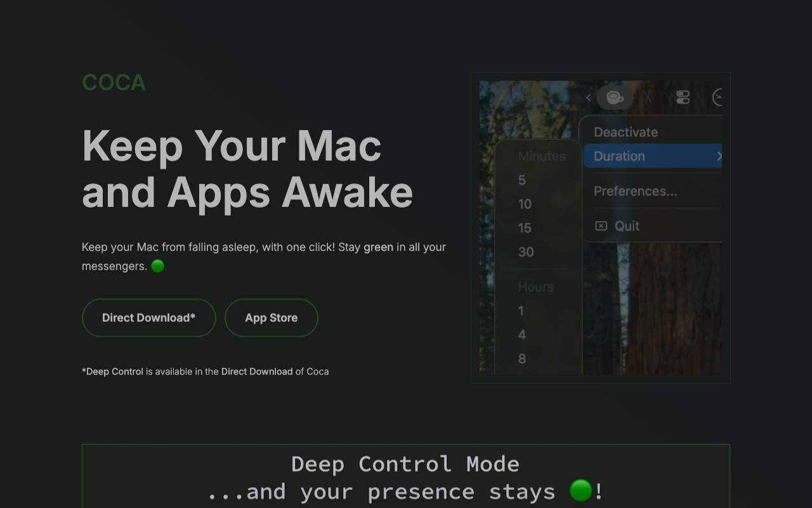This screenshot has height=508, width=812.
Task: Click the green circle in the Deep Control banner
Action: (580, 490)
